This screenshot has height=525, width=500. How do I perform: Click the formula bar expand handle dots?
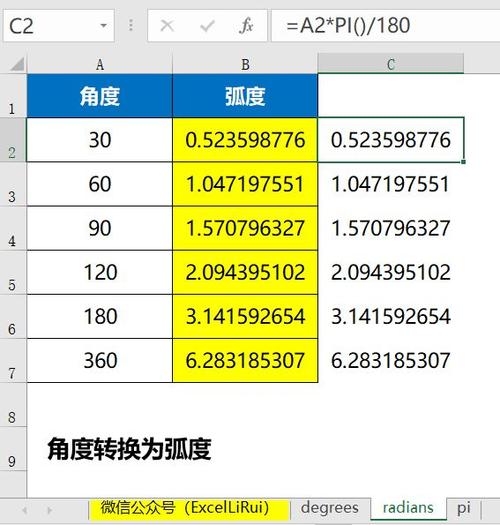point(131,25)
